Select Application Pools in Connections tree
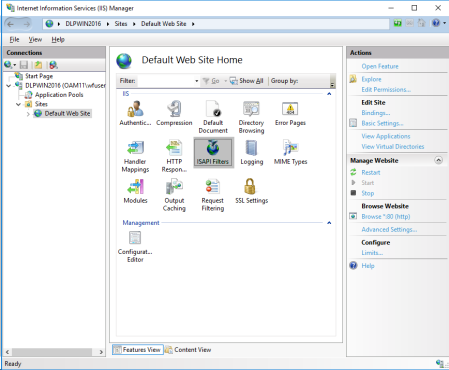This screenshot has height=370, width=449. [59, 95]
